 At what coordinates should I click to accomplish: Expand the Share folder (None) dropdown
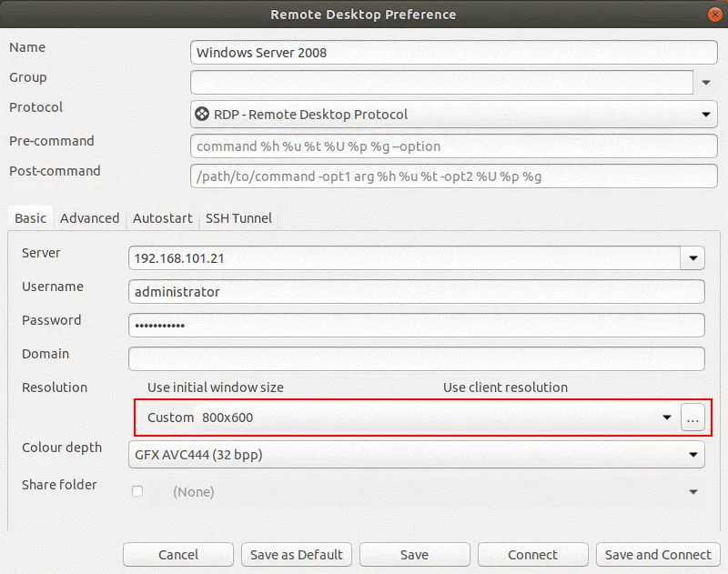click(693, 491)
